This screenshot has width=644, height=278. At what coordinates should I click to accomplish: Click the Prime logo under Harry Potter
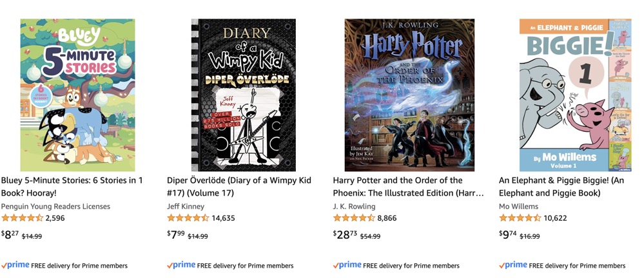(x=347, y=265)
